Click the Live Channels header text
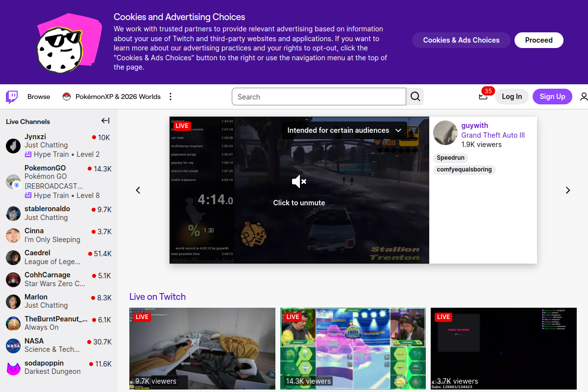This screenshot has height=392, width=588. 28,122
